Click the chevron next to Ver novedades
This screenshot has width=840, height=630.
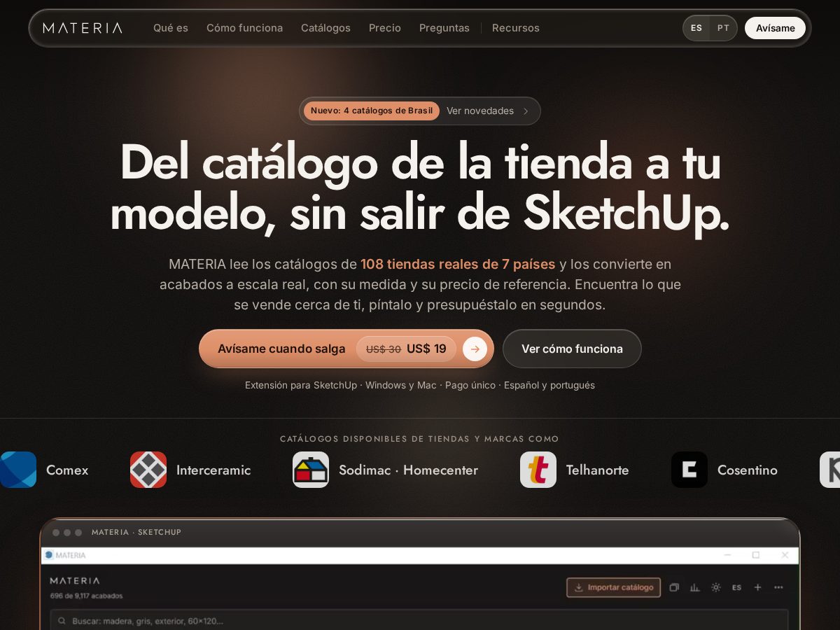pyautogui.click(x=526, y=111)
